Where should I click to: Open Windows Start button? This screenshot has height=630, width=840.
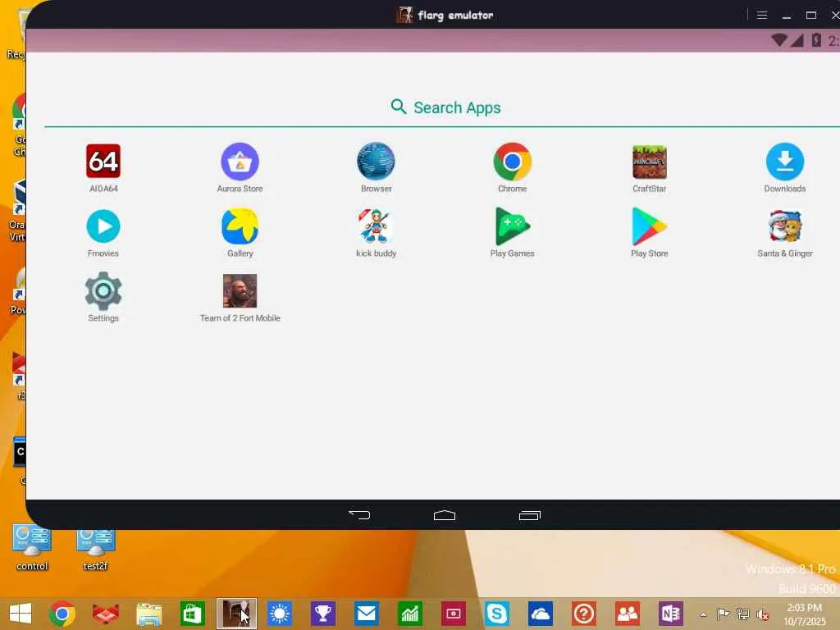(x=21, y=614)
